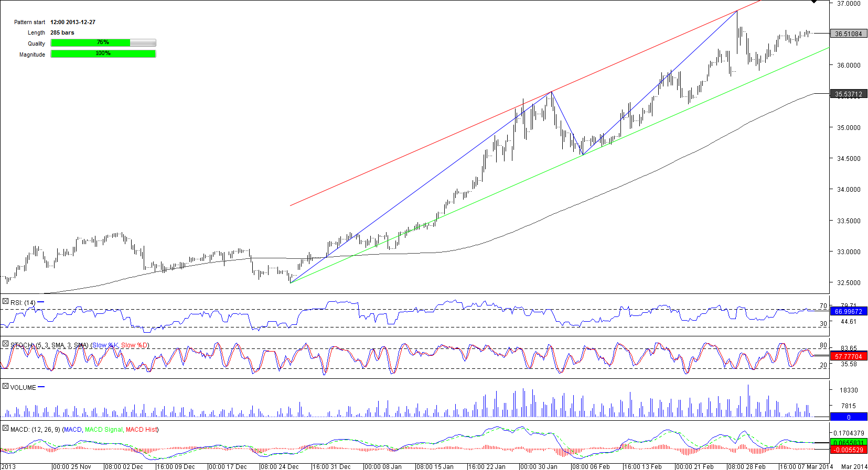The height and width of the screenshot is (470, 868).
Task: Click the 08:00 02 Dec time label
Action: pos(124,466)
